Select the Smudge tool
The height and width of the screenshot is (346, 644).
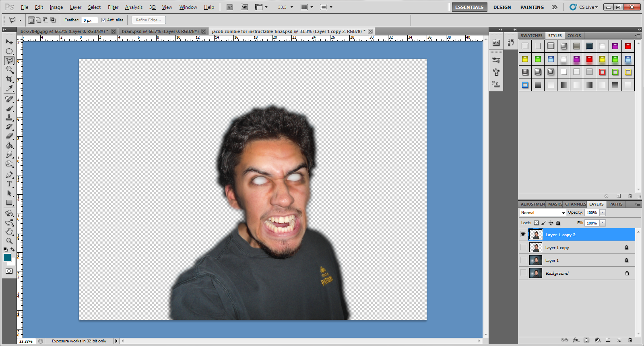tap(9, 154)
